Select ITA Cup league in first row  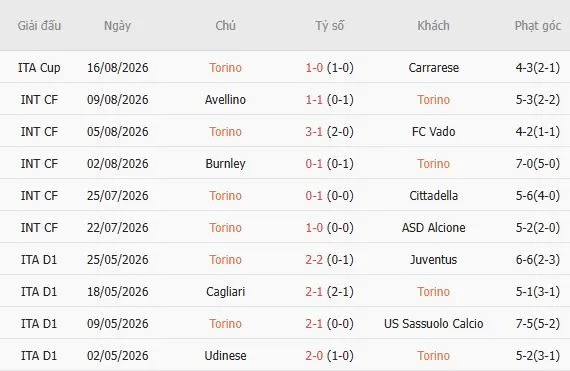(39, 68)
